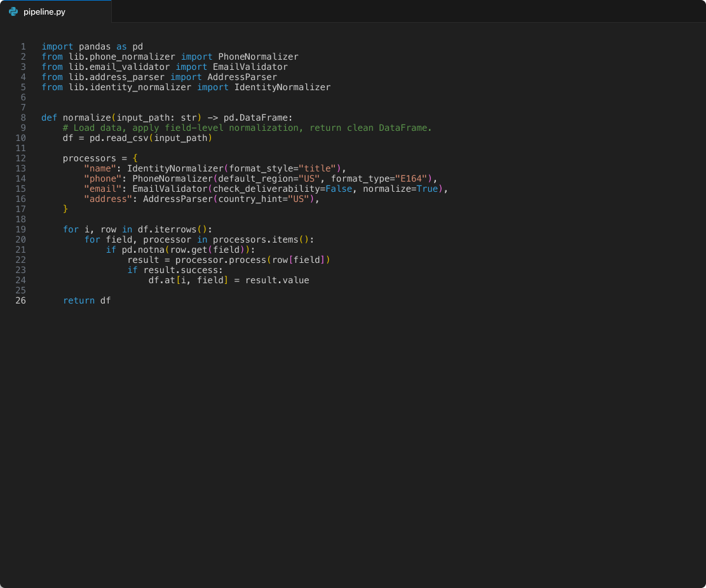Click 'default_region' parameter on line 14

tap(255, 179)
